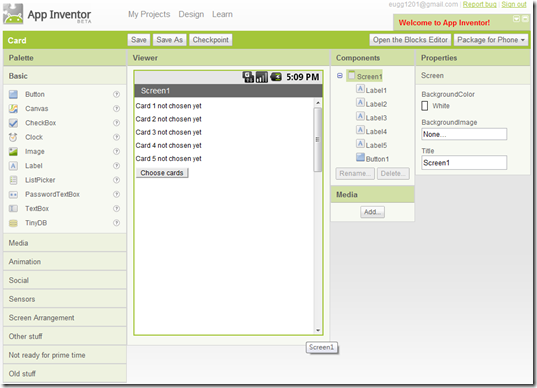Click Open the Blocks Editor button
Image resolution: width=537 pixels, height=388 pixels.
tap(410, 40)
